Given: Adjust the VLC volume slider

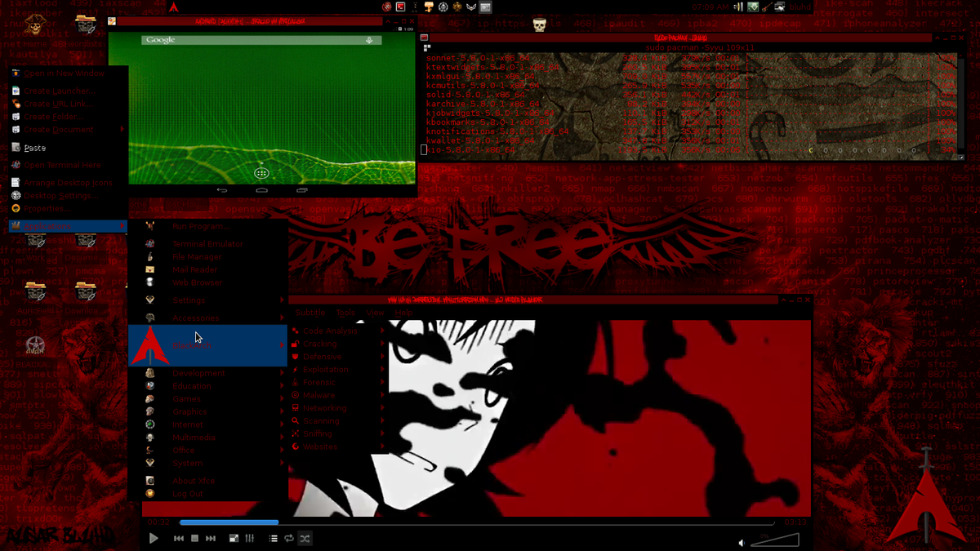Looking at the screenshot, I should click(774, 540).
